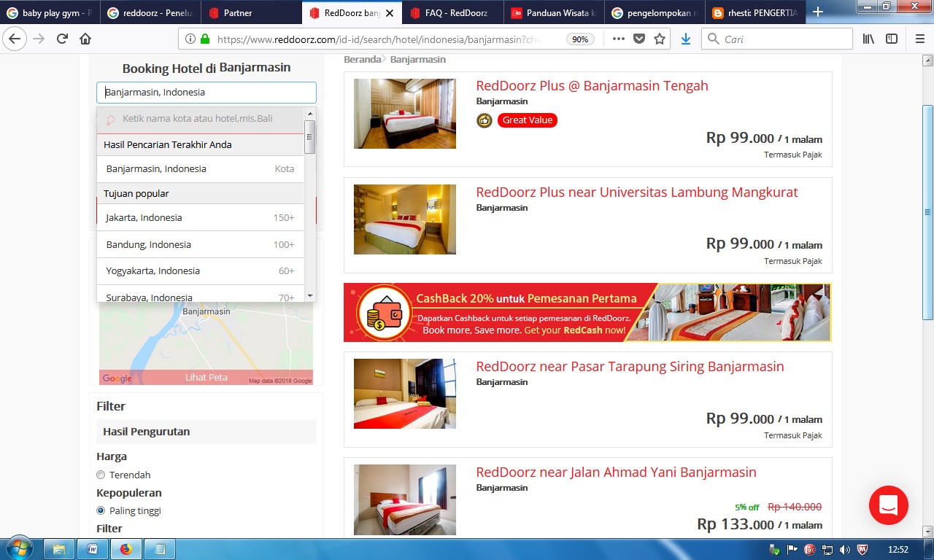Choose Jakarta, Indonesia from suggestions
This screenshot has width=934, height=560.
(201, 218)
